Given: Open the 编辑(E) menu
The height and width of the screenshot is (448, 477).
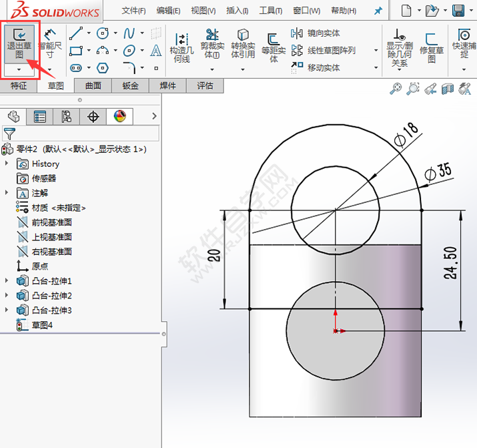Looking at the screenshot, I should pyautogui.click(x=168, y=11).
